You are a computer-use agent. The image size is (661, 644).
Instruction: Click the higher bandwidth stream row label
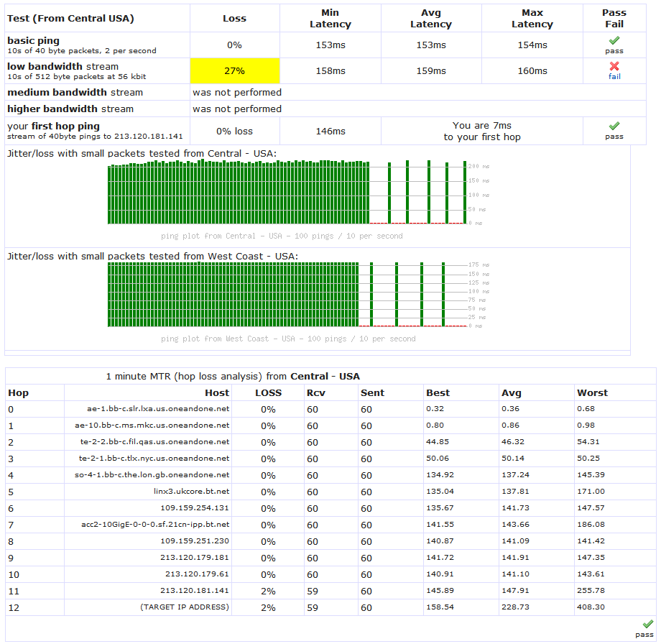70,109
